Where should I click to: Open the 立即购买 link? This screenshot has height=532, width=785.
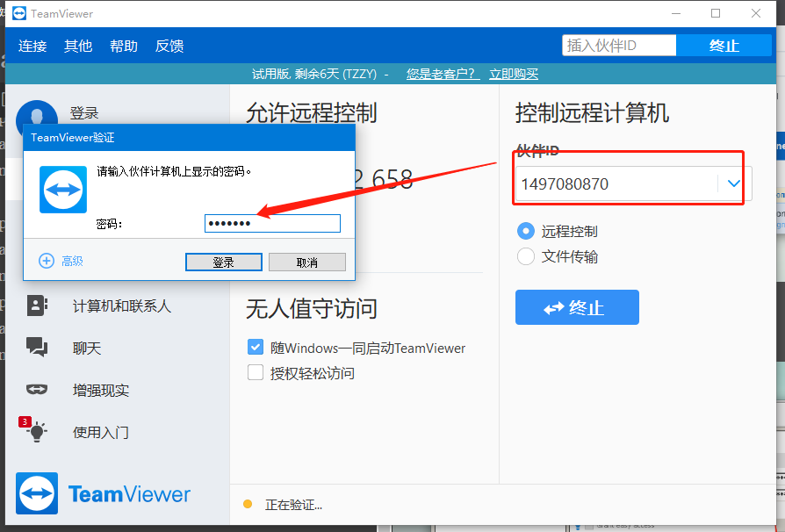tap(514, 74)
